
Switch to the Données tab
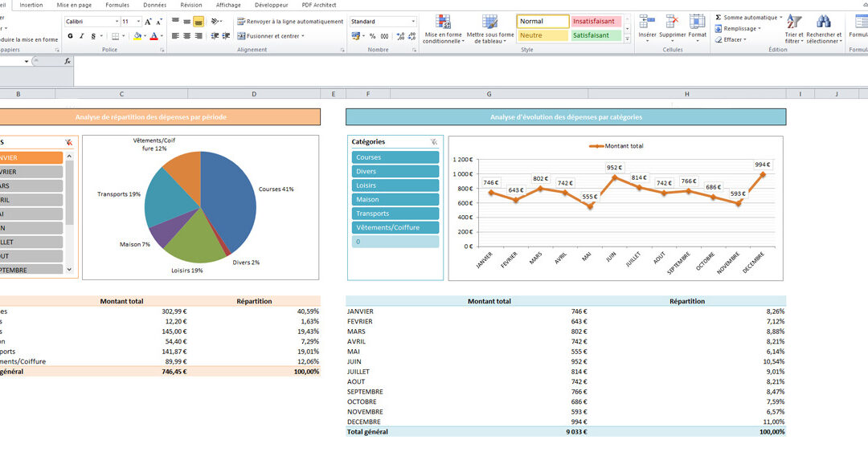pos(154,5)
